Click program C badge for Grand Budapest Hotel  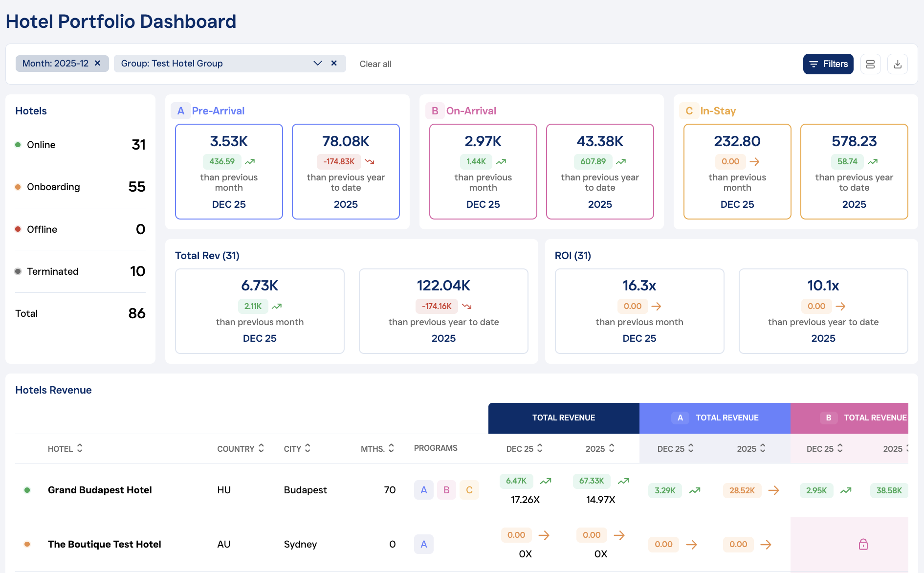click(x=469, y=490)
